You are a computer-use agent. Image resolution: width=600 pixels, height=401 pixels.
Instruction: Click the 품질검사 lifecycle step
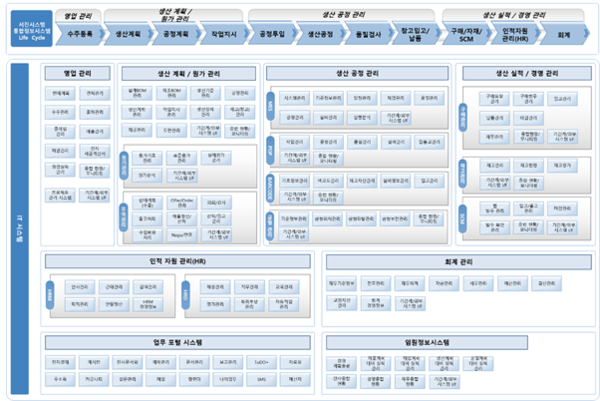click(x=371, y=33)
